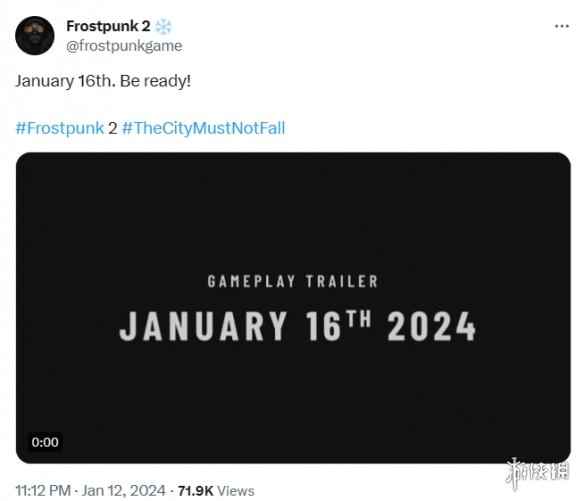The height and width of the screenshot is (501, 584).
Task: Open the #TheCityMustNotFall hashtag
Action: point(203,128)
